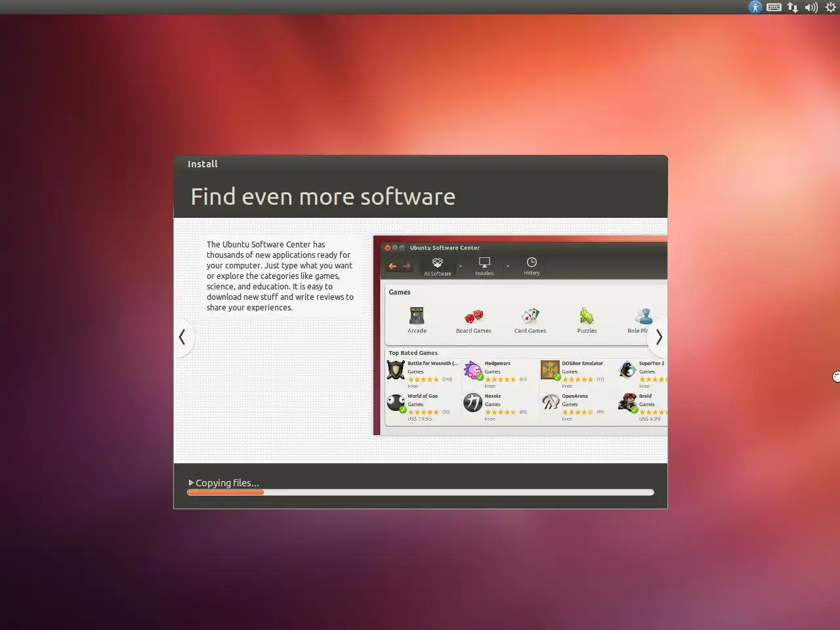Click the "US$ 19.95" price text
The height and width of the screenshot is (630, 840).
pyautogui.click(x=420, y=419)
